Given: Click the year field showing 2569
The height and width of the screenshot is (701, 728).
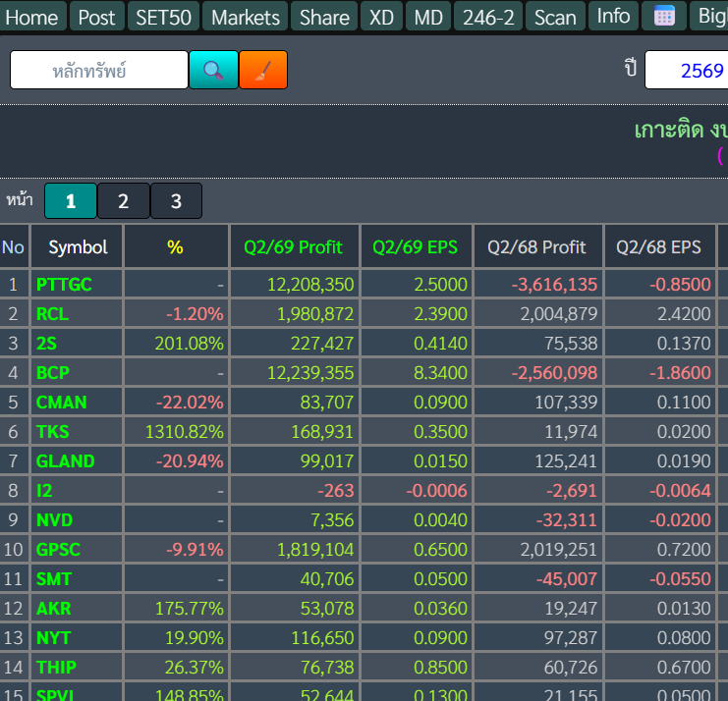Looking at the screenshot, I should pyautogui.click(x=686, y=71).
